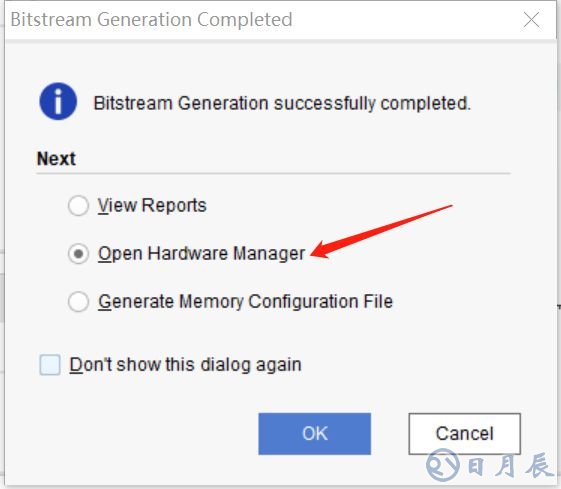
Task: Click the red arrow annotation
Action: (381, 231)
